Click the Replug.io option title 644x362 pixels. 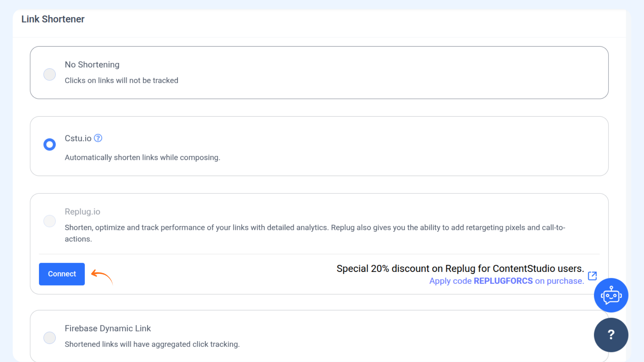(x=83, y=212)
